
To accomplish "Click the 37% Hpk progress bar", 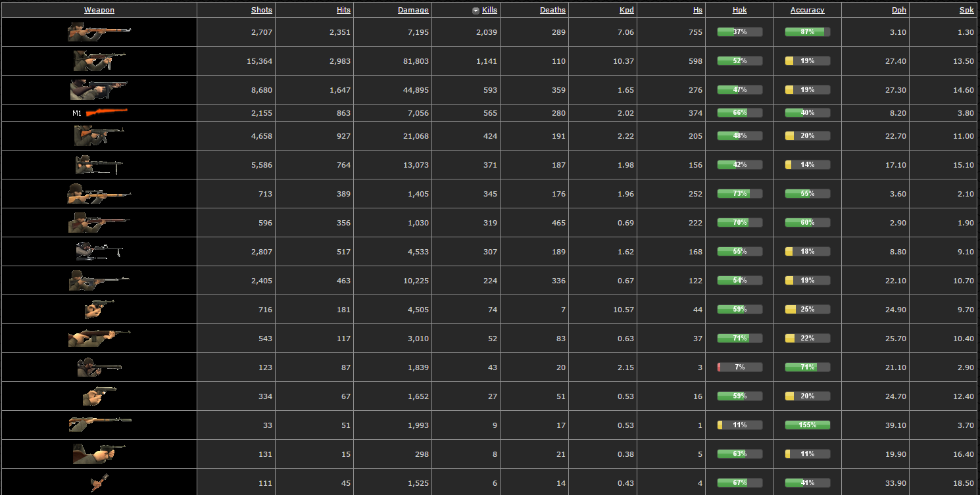I will point(740,32).
